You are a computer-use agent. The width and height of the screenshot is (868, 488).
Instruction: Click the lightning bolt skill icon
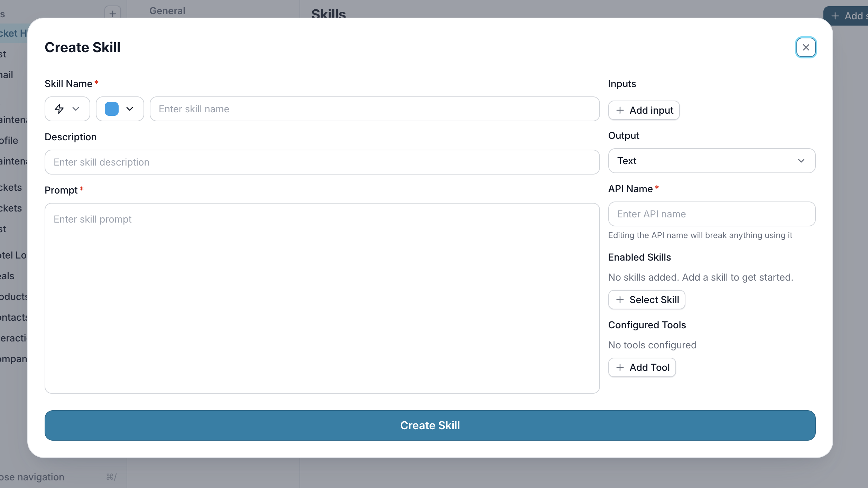(x=59, y=109)
